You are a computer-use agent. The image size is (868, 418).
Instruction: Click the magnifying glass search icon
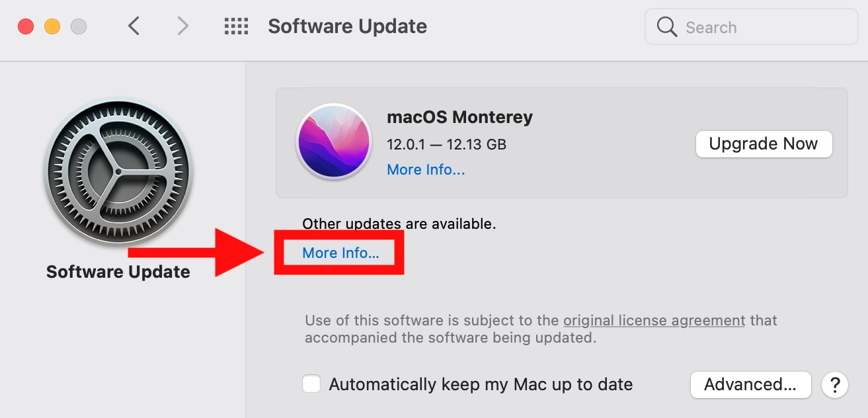666,27
